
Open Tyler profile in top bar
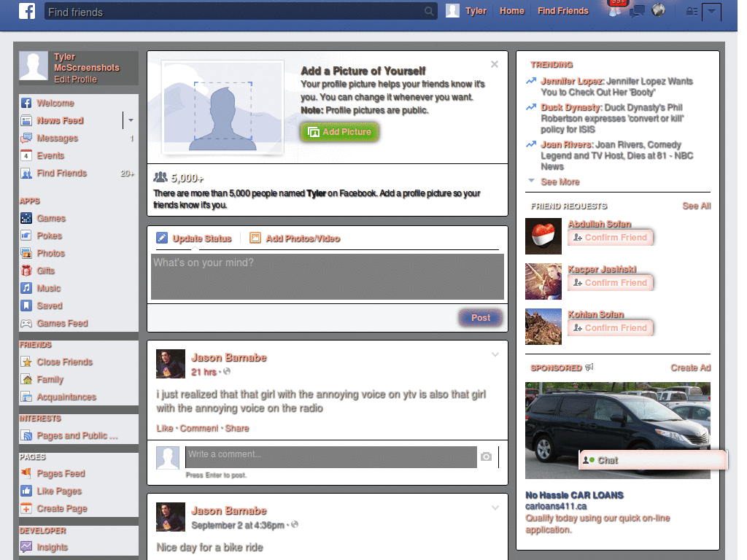466,11
